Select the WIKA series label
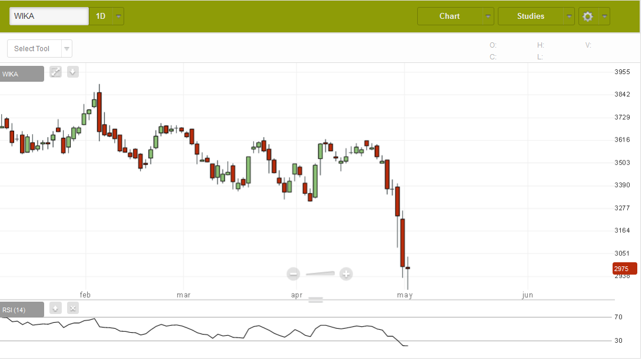This screenshot has height=364, width=642. pos(21,74)
